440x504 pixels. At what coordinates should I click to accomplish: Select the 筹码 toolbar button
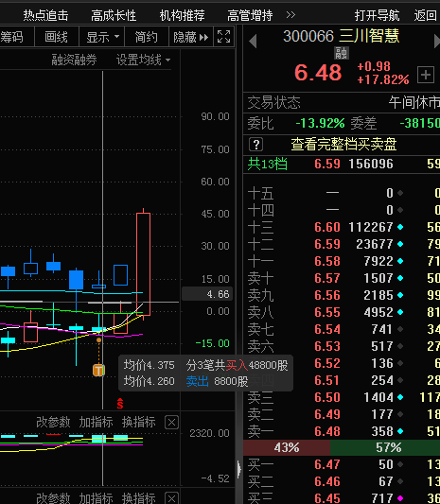point(11,37)
